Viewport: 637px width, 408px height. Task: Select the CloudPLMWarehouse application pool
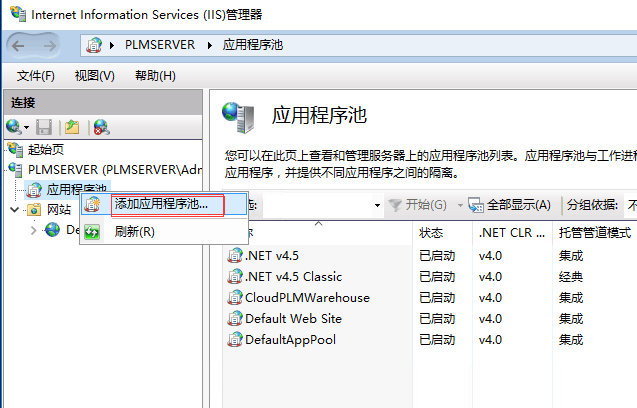431,298
